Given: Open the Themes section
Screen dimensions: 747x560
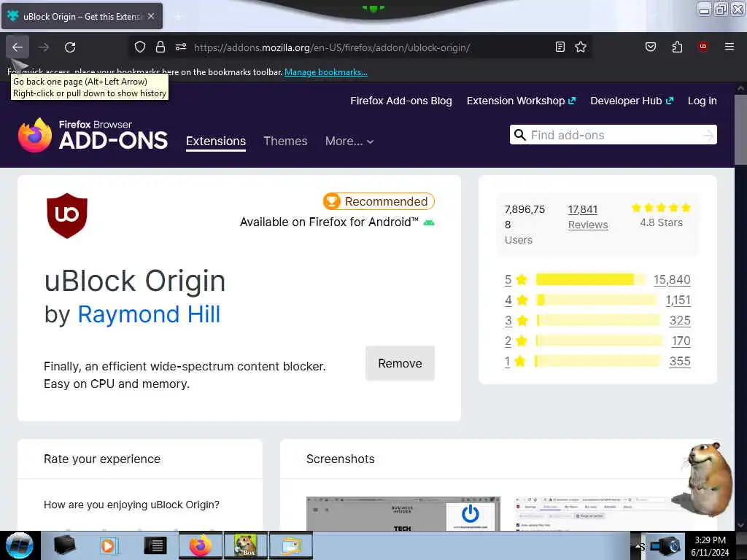Looking at the screenshot, I should pyautogui.click(x=285, y=141).
